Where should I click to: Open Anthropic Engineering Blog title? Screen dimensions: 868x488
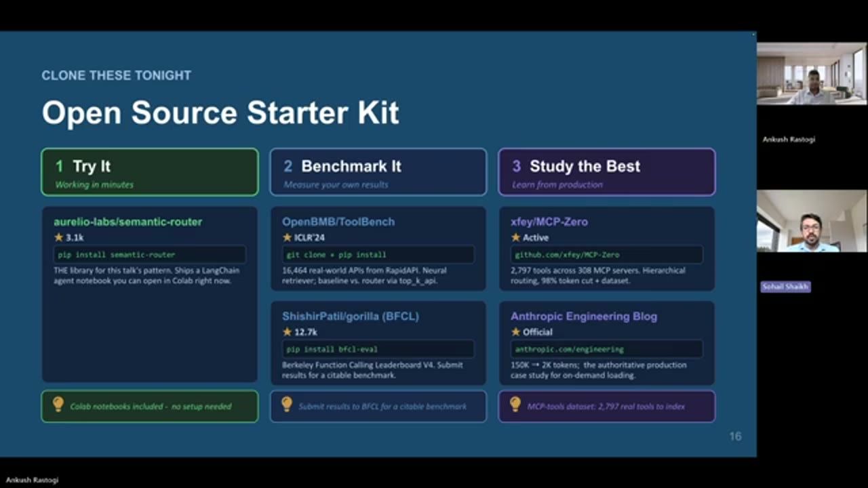coord(584,317)
